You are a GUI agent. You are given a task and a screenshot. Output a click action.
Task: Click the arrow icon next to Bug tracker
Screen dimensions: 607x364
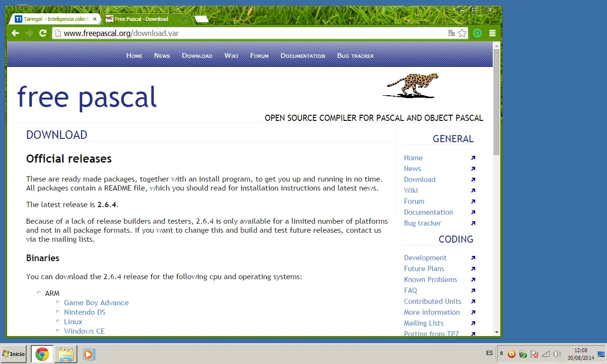click(x=473, y=223)
